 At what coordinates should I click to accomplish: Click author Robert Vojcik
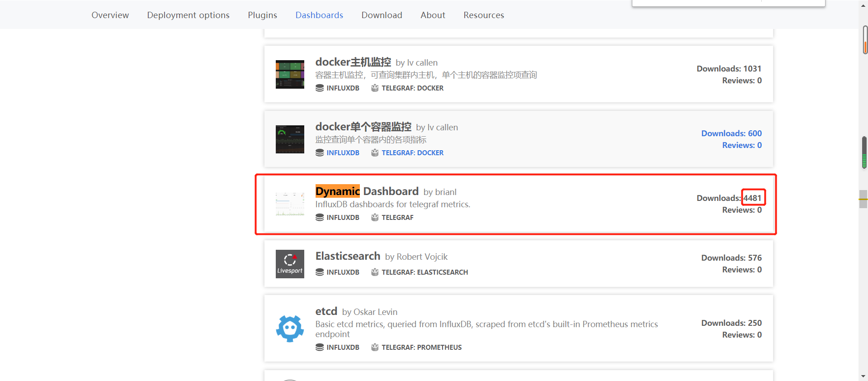click(422, 257)
